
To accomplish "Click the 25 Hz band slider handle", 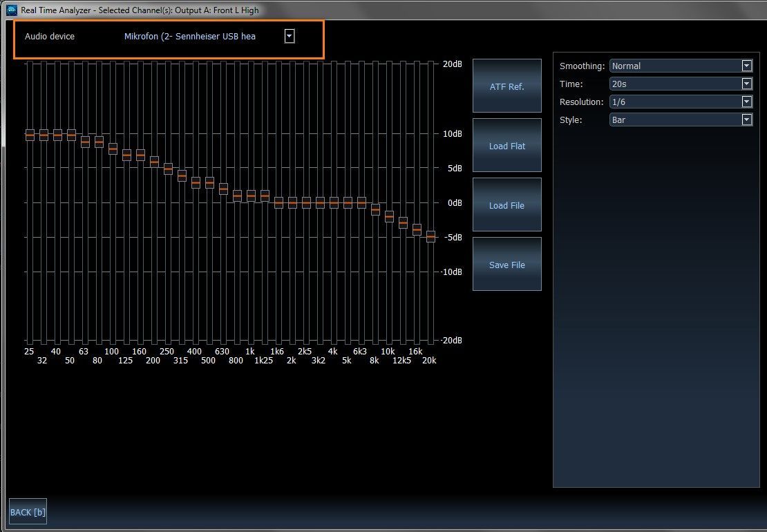I will (30, 135).
